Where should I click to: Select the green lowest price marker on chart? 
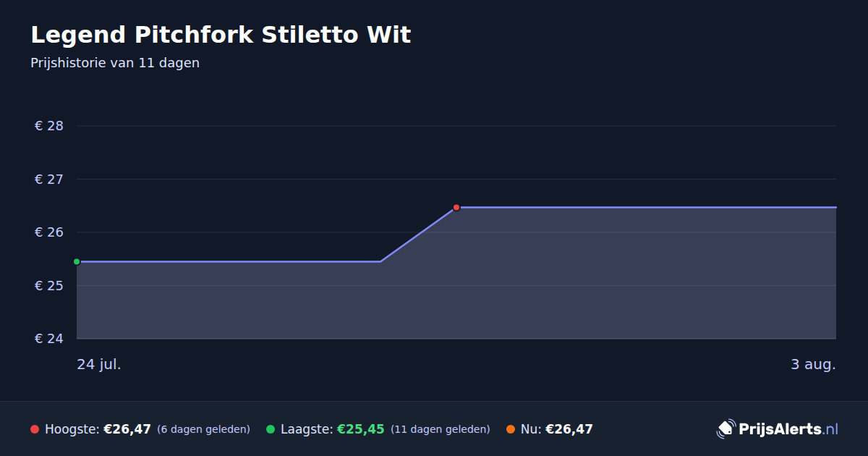pos(77,261)
